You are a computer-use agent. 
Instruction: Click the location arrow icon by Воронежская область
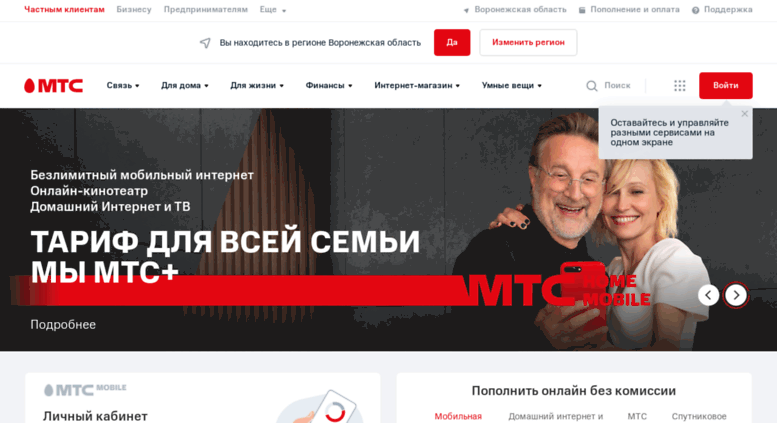click(x=466, y=10)
